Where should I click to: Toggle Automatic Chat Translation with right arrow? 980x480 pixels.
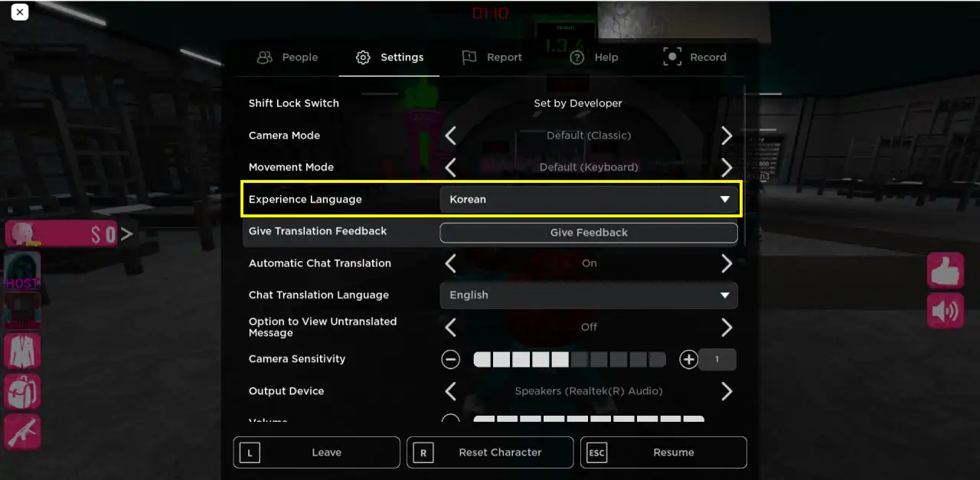coord(726,263)
